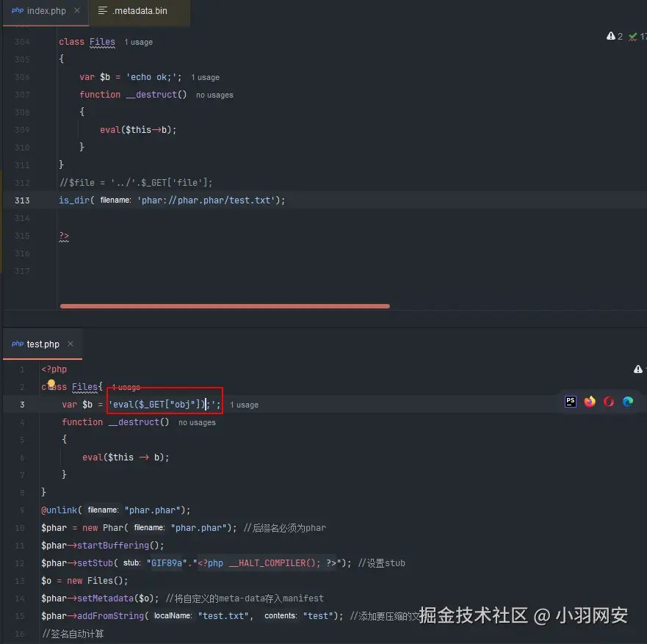Click the "test.txt" localName string in addFromString
This screenshot has height=644, width=647.
(x=223, y=616)
